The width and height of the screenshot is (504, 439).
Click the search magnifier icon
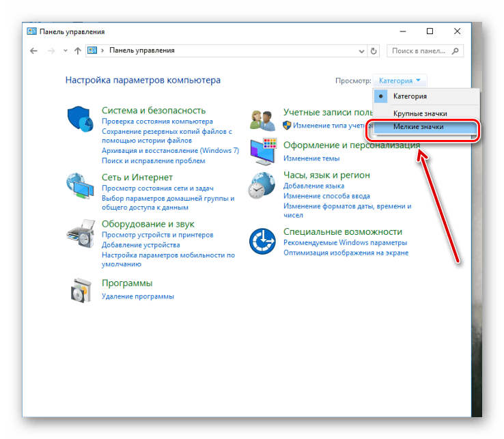point(455,51)
